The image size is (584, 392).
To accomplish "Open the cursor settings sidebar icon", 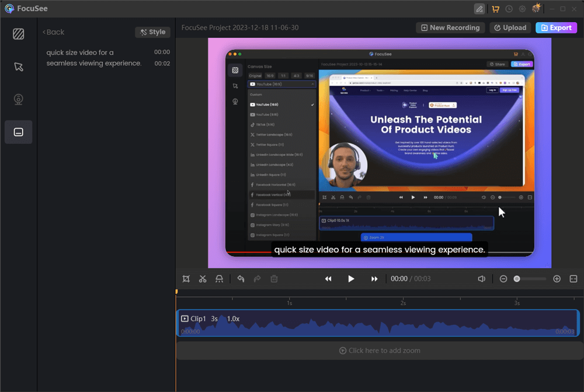I will [x=18, y=67].
